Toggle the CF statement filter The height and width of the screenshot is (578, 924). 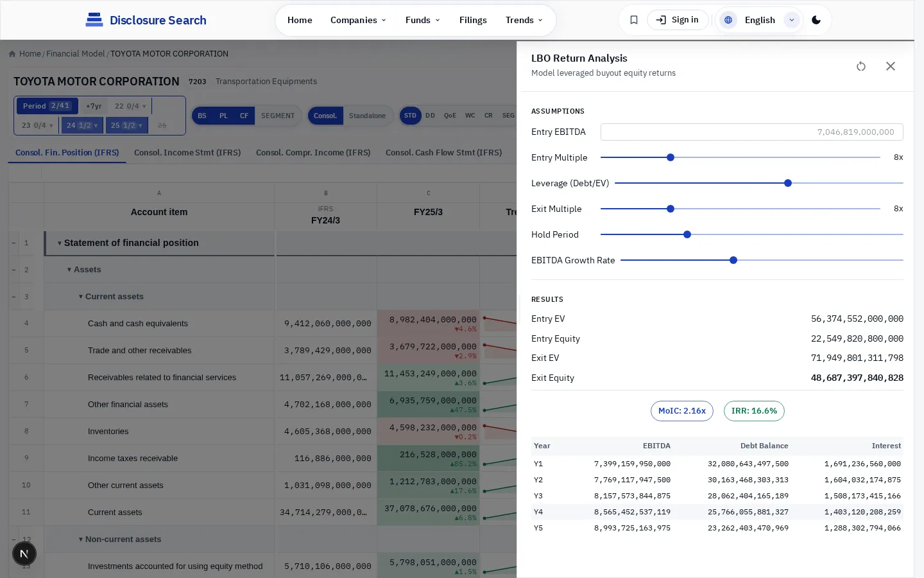tap(244, 116)
